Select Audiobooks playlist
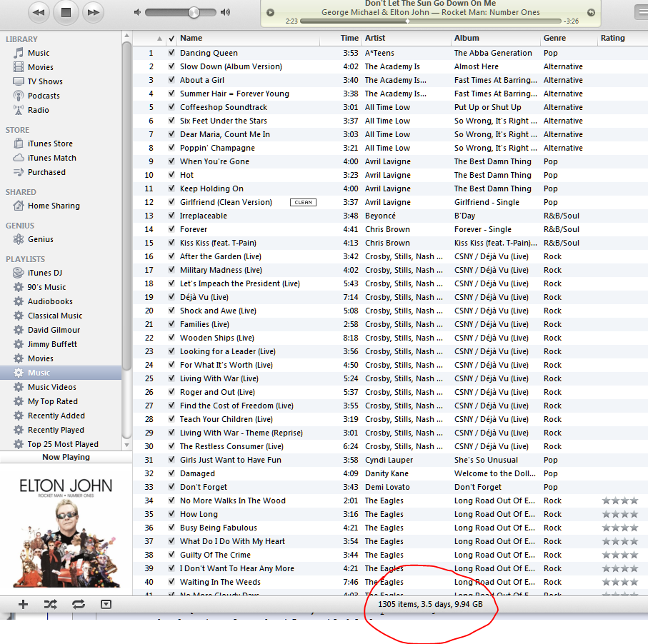This screenshot has width=648, height=644. tap(49, 301)
